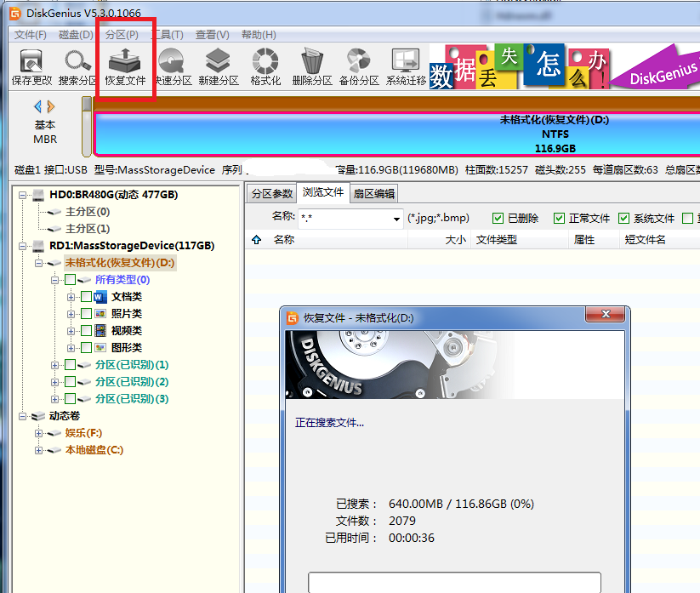The width and height of the screenshot is (700, 593).
Task: Click the right disk navigation arrow
Action: click(x=51, y=106)
